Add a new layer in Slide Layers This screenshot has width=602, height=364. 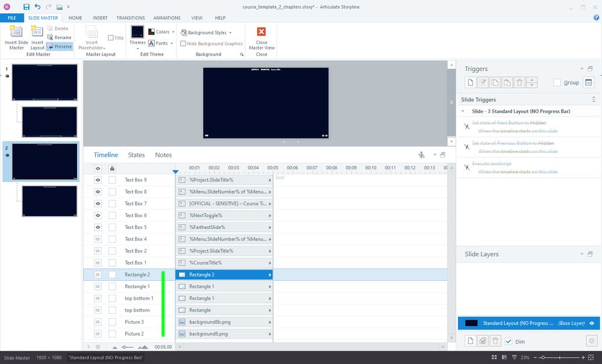tap(471, 341)
